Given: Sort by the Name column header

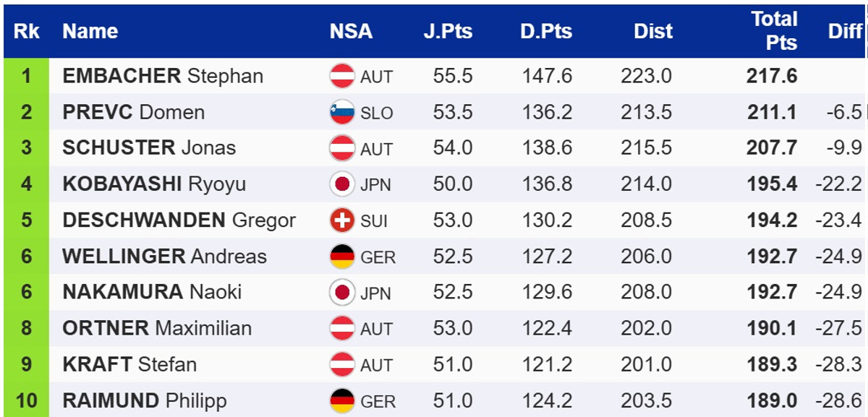Looking at the screenshot, I should click(x=90, y=31).
